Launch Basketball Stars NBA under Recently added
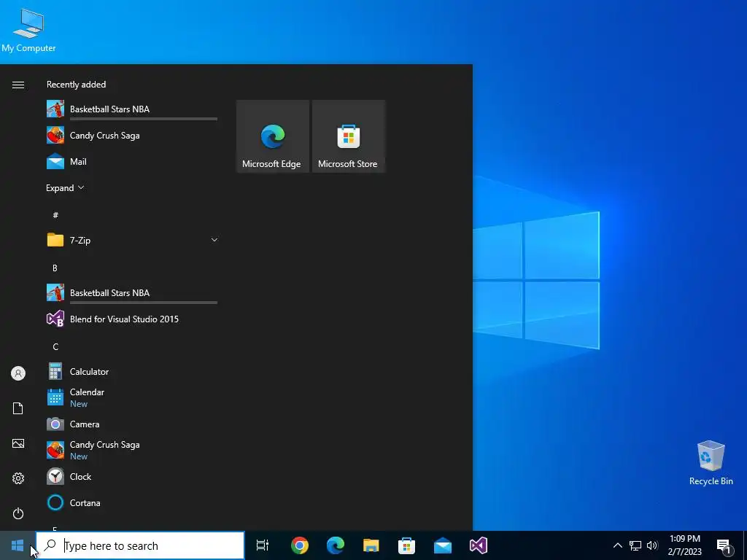 [x=132, y=109]
